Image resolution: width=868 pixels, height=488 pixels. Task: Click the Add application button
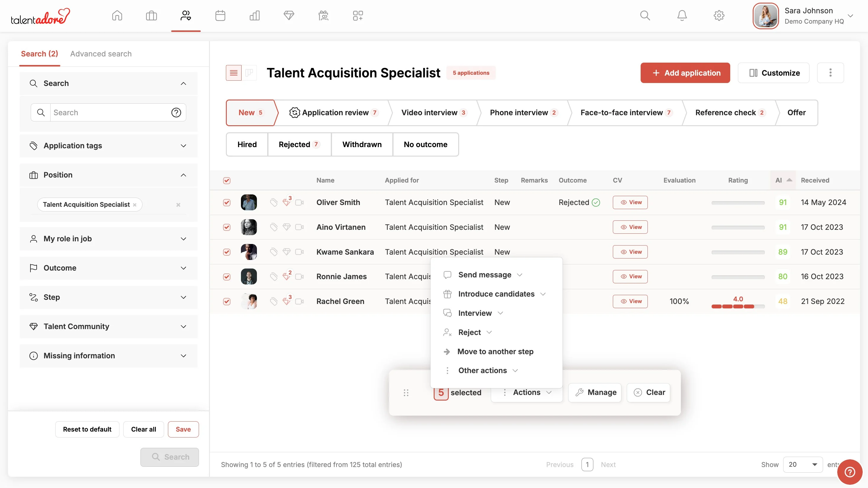pos(685,73)
